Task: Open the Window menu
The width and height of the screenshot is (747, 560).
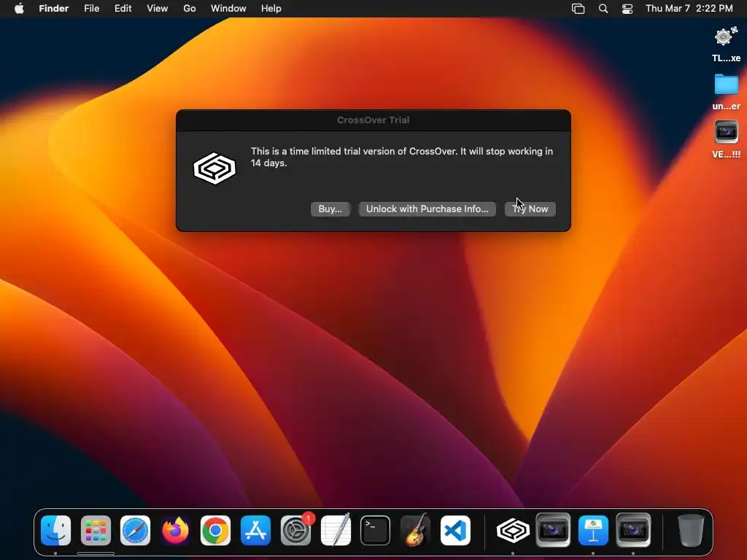Action: tap(228, 9)
